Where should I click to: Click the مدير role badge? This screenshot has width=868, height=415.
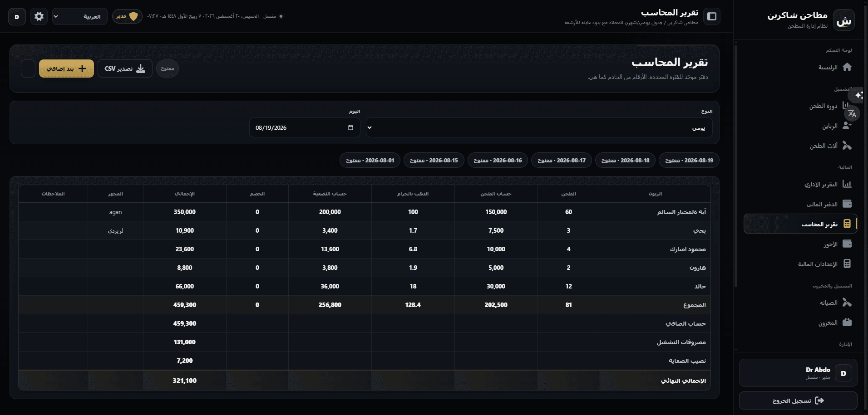tap(127, 16)
